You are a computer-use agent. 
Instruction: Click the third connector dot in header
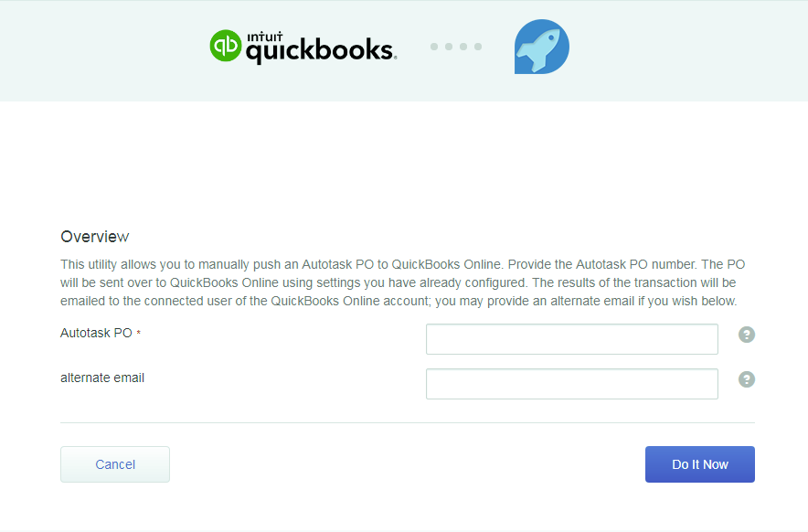pos(463,47)
